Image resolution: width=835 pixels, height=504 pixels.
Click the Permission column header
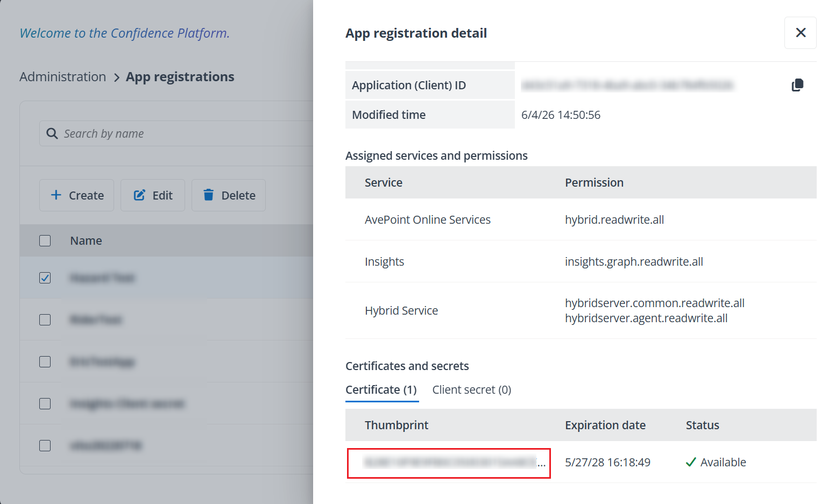pyautogui.click(x=594, y=182)
